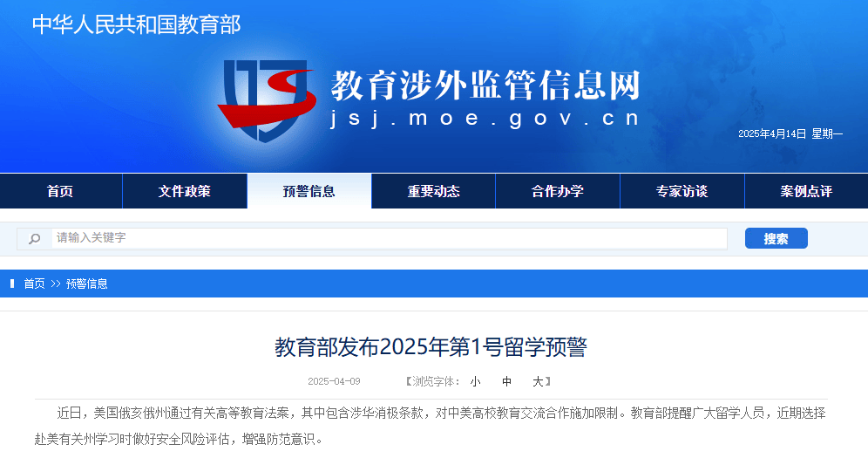Open the 文件政策 navigation tab
The image size is (868, 458).
point(185,191)
